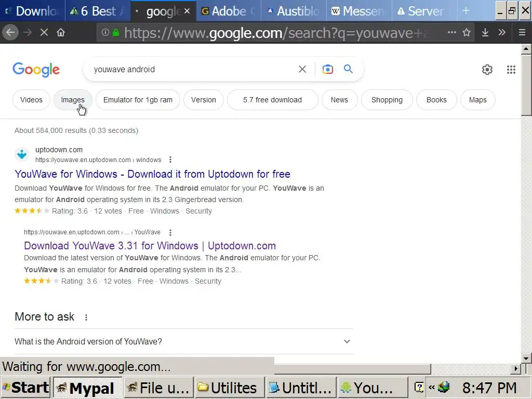Click the uptodown.com site favicon

(22, 154)
